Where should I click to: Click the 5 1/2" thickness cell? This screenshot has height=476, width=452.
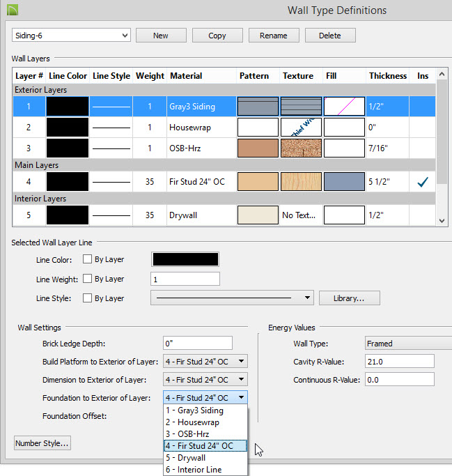[387, 181]
